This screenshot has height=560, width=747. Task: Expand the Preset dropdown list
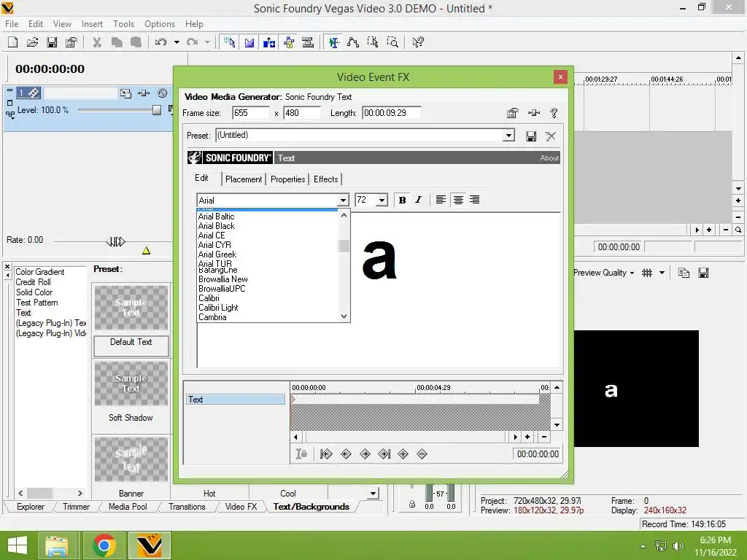point(508,135)
